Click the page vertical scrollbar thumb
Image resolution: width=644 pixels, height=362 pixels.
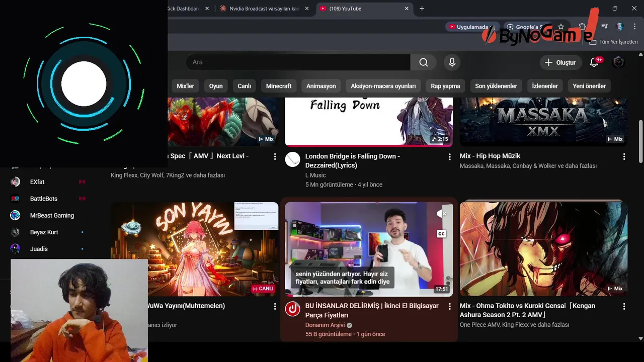(x=640, y=142)
